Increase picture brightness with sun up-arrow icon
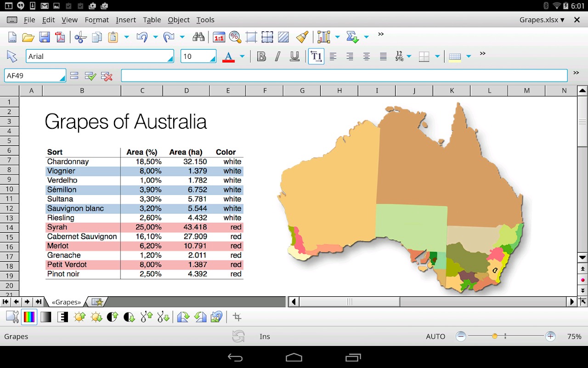The height and width of the screenshot is (368, 588). pyautogui.click(x=79, y=317)
